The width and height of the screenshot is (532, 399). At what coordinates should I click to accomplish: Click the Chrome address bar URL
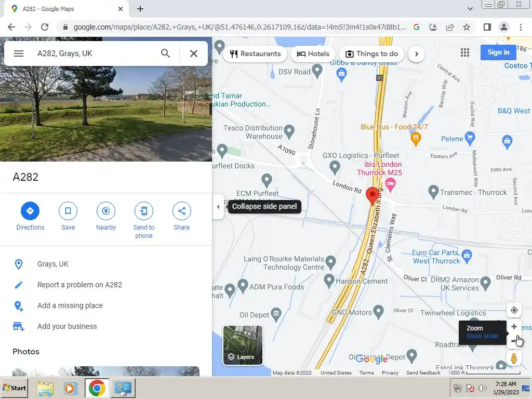[240, 27]
